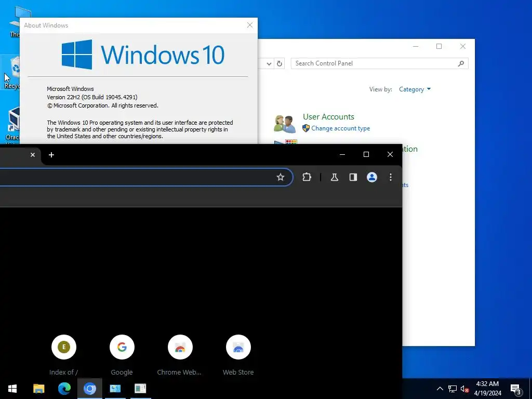Screen dimensions: 532x399
Task: Close the About Windows dialog
Action: (x=250, y=25)
